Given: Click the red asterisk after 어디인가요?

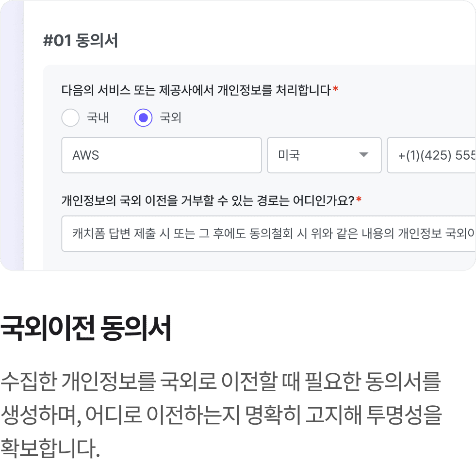Looking at the screenshot, I should pyautogui.click(x=359, y=199).
